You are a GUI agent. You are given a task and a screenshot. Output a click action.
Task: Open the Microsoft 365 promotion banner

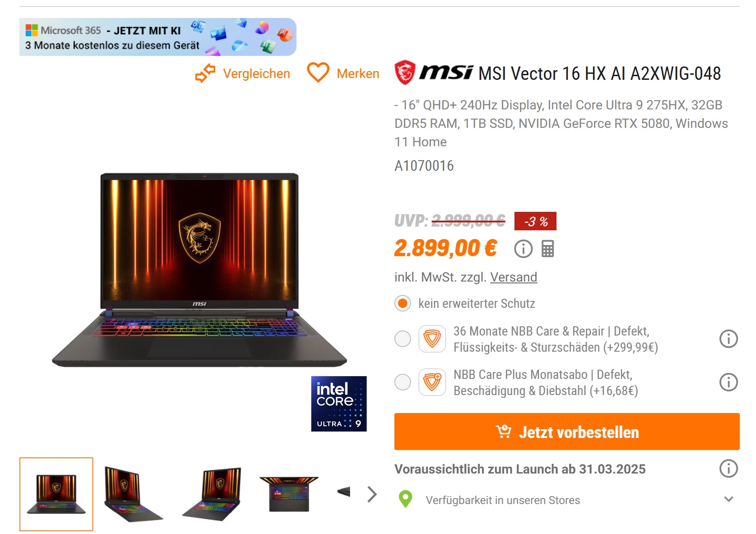click(x=157, y=37)
